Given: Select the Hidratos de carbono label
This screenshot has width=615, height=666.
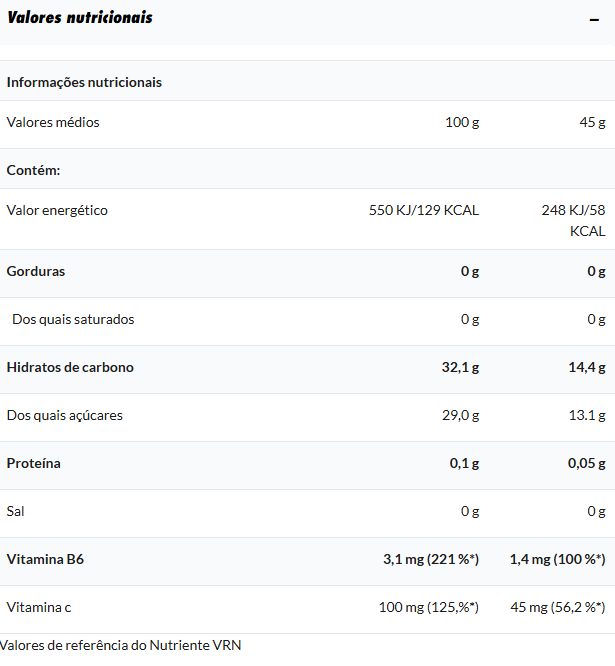Looking at the screenshot, I should click(x=70, y=367).
